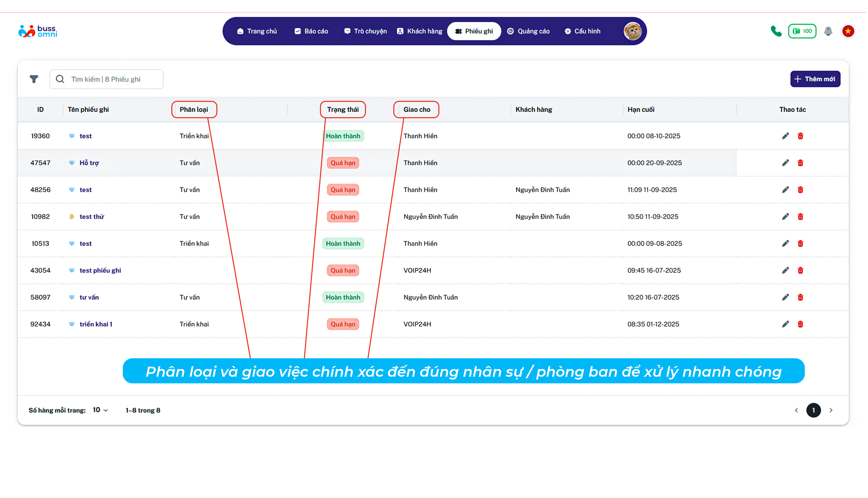The image size is (868, 498).
Task: Expand the test thử row arrow
Action: [x=72, y=217]
